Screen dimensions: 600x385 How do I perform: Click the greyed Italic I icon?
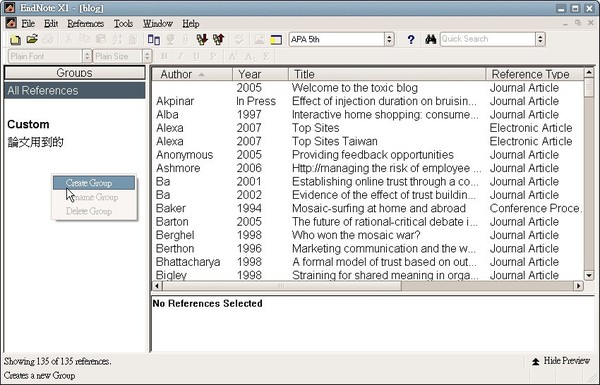(x=180, y=56)
